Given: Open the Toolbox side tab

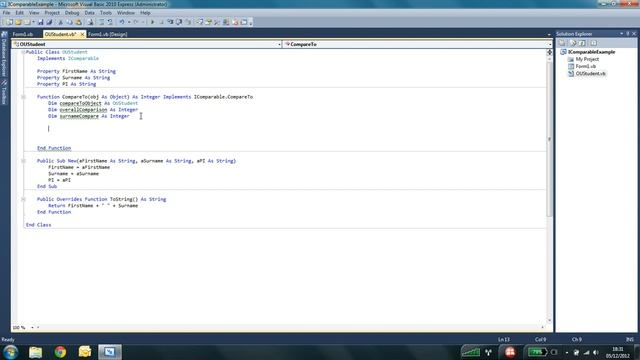Looking at the screenshot, I should 4,93.
